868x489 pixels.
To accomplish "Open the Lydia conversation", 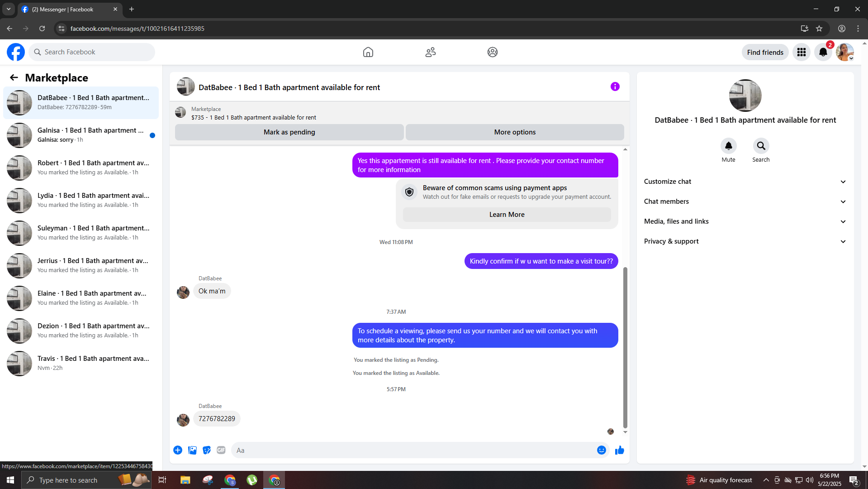I will pyautogui.click(x=81, y=200).
